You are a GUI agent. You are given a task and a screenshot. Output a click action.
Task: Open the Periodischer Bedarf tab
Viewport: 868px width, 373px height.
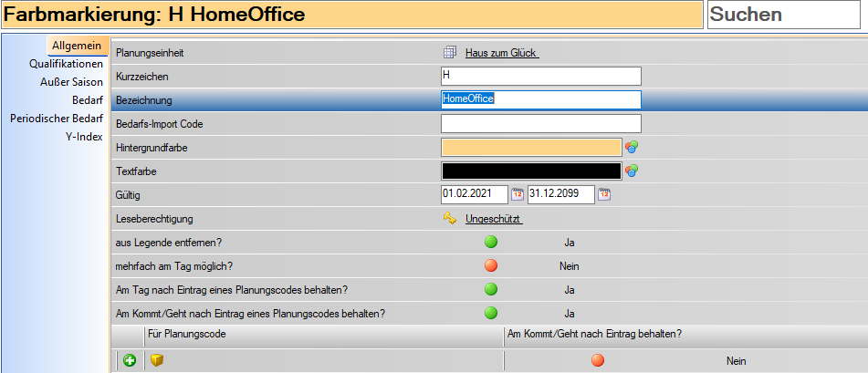(57, 119)
